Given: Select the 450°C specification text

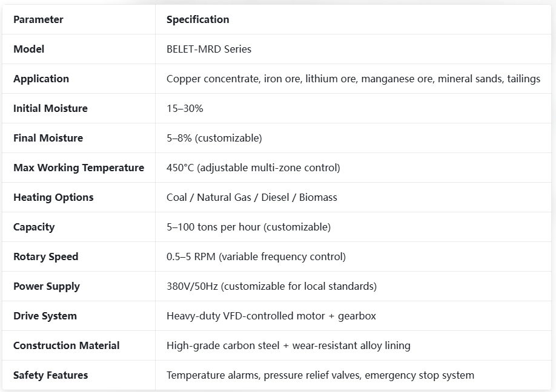Looking at the screenshot, I should (253, 168).
